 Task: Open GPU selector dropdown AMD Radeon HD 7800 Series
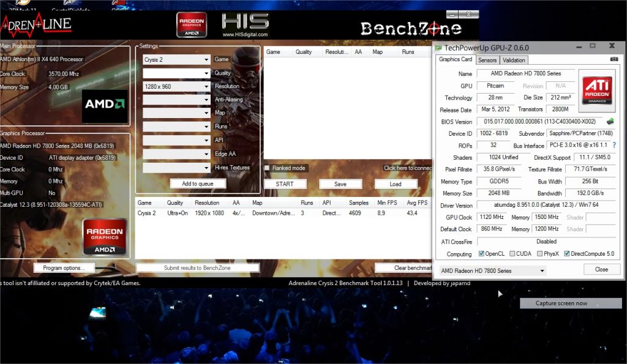pos(493,270)
